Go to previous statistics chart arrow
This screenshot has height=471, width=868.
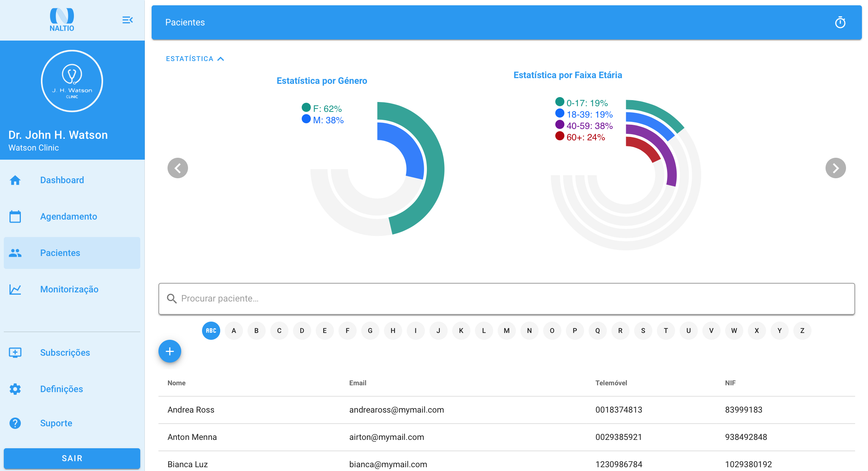pos(178,168)
